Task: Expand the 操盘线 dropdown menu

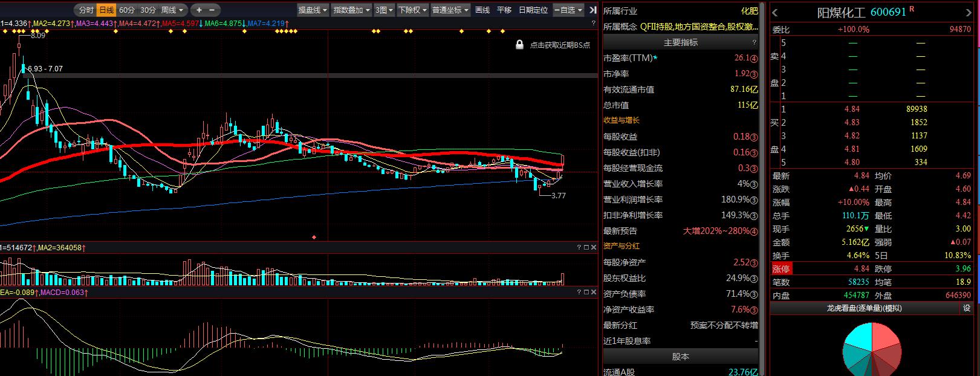Action: (313, 10)
